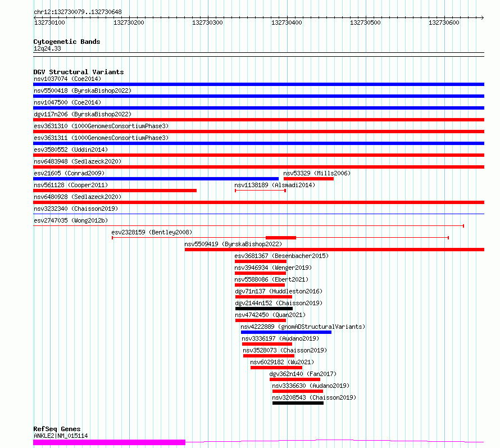This screenshot has width=500, height=448.
Task: Click ruler position 132730500
Action: (x=365, y=22)
